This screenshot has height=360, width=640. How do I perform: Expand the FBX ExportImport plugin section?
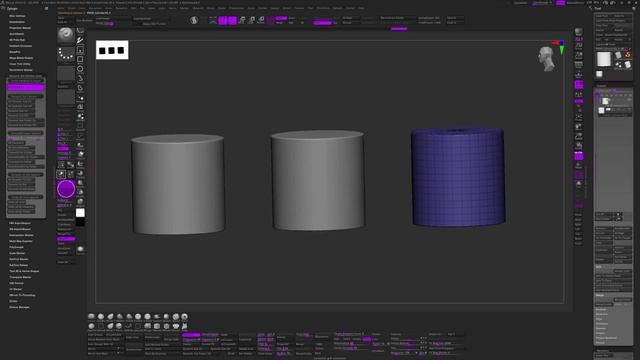click(x=20, y=223)
